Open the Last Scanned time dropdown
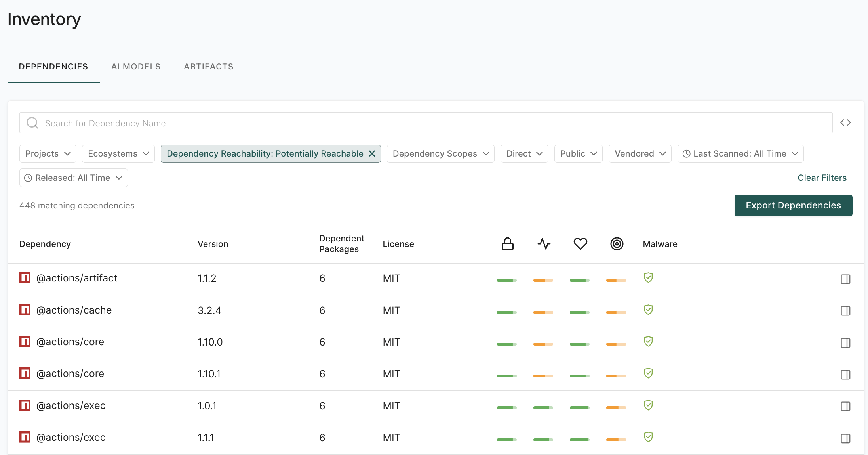 (740, 153)
